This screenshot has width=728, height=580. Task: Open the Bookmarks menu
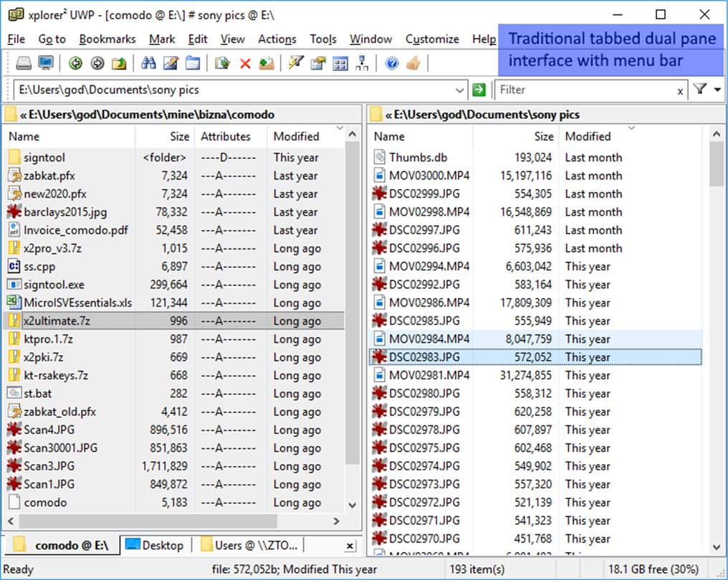point(107,39)
